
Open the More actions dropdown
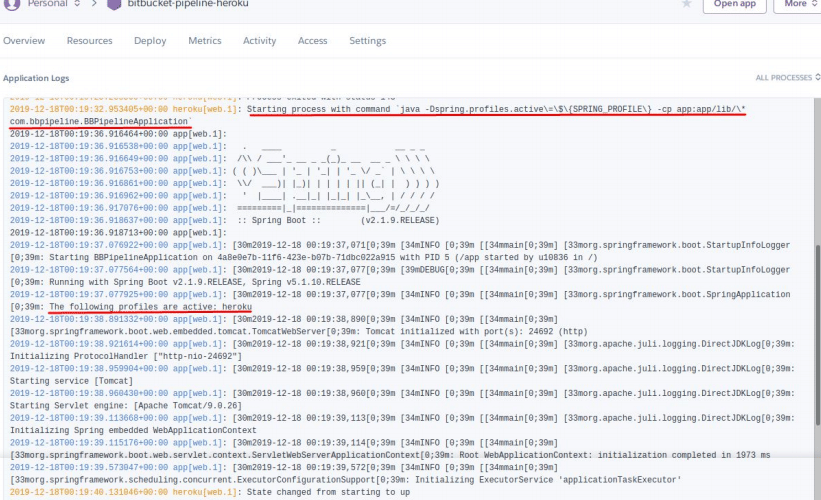[797, 4]
